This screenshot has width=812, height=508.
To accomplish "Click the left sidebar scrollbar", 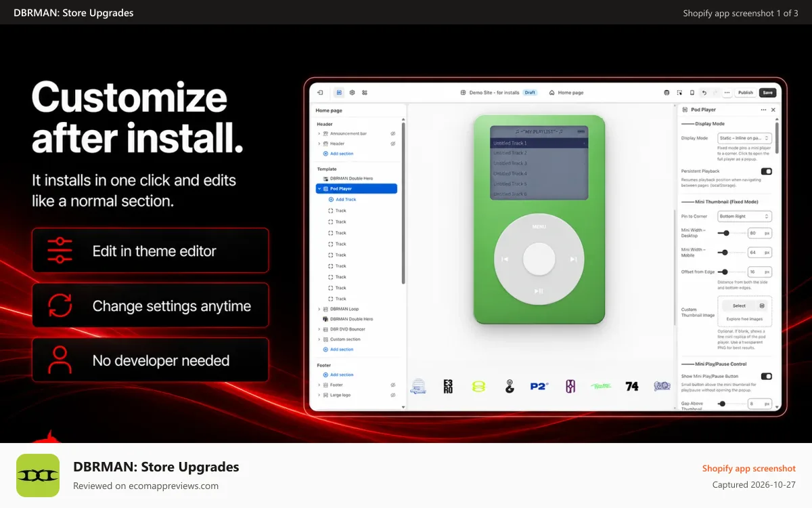I will [403, 203].
